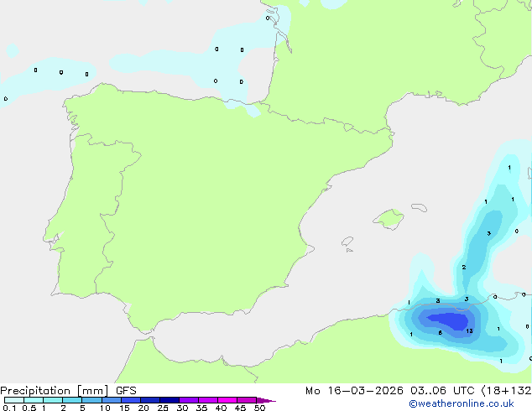The width and height of the screenshot is (532, 411).
Task: Click the 30–35 mm purple legend swatch
Action: [189, 400]
